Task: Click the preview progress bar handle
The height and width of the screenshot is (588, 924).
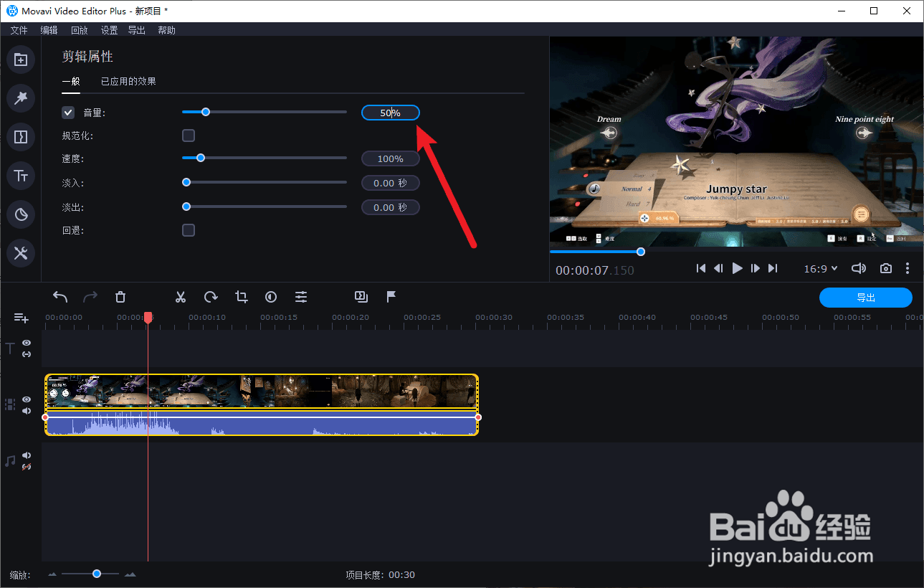Action: 641,252
